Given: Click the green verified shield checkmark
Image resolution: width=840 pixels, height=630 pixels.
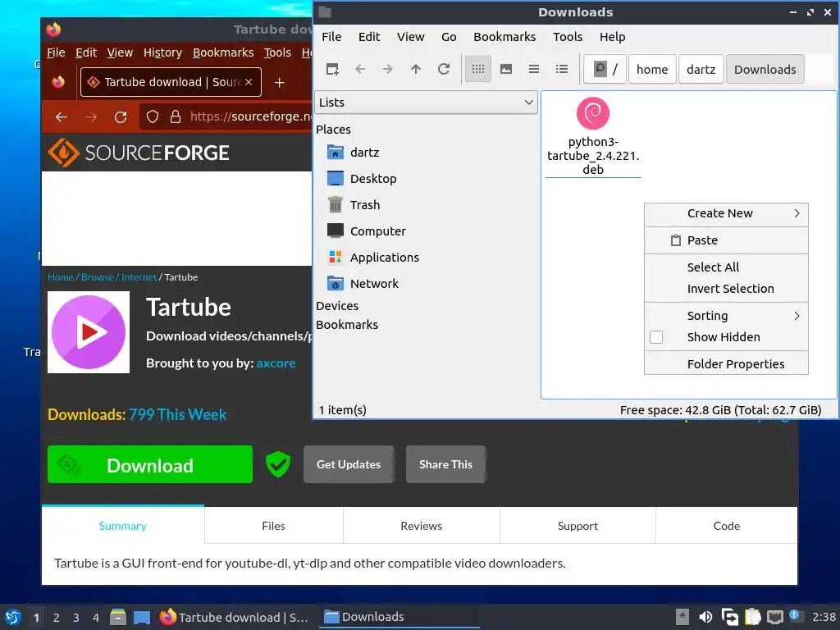Looking at the screenshot, I should [278, 464].
